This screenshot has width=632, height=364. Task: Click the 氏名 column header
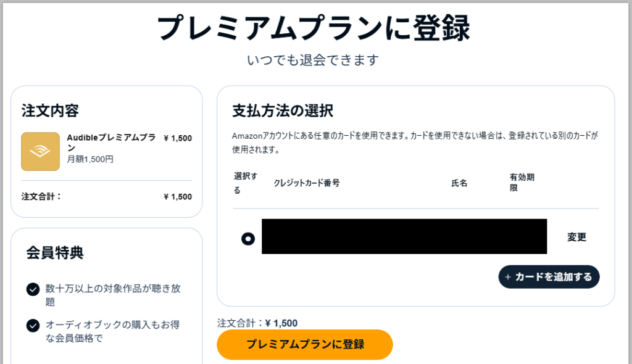(459, 183)
